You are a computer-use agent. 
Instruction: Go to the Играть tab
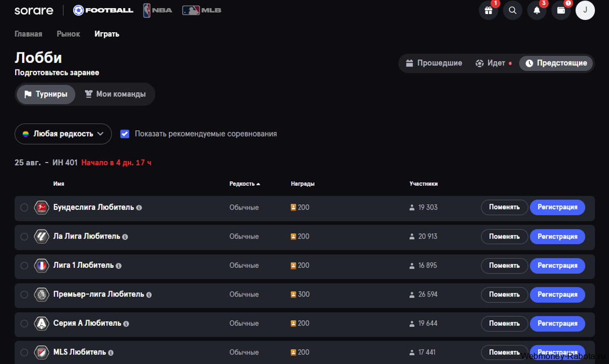(x=107, y=34)
